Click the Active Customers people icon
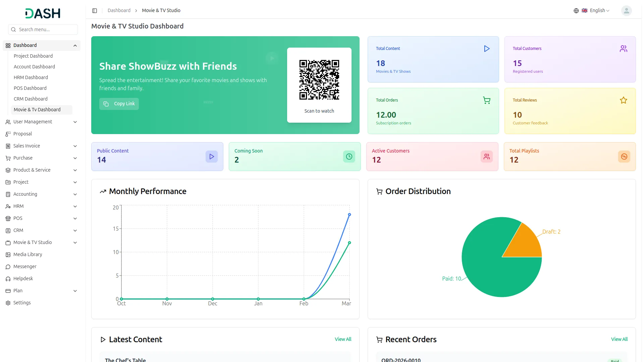The image size is (644, 362). coord(486,157)
